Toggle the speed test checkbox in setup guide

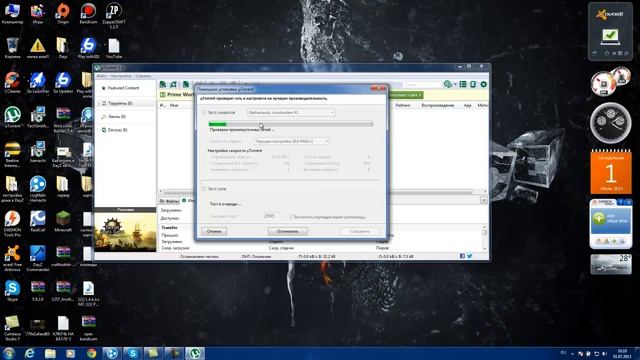[204, 112]
